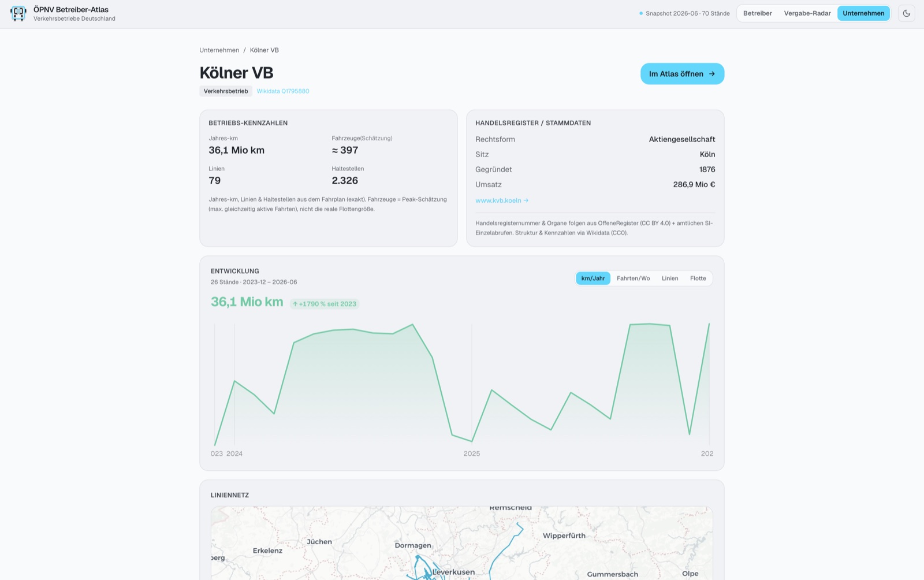Visit the www.kvb.koeln website link
This screenshot has width=924, height=580.
[502, 200]
